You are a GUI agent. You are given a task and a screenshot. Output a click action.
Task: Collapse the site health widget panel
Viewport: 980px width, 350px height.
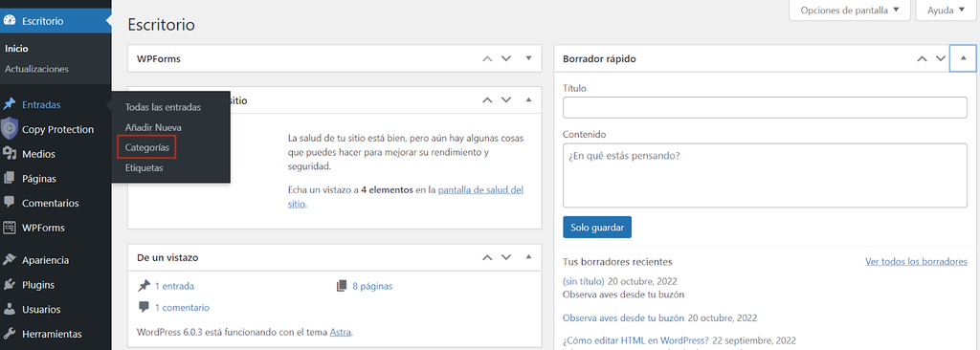coord(528,100)
